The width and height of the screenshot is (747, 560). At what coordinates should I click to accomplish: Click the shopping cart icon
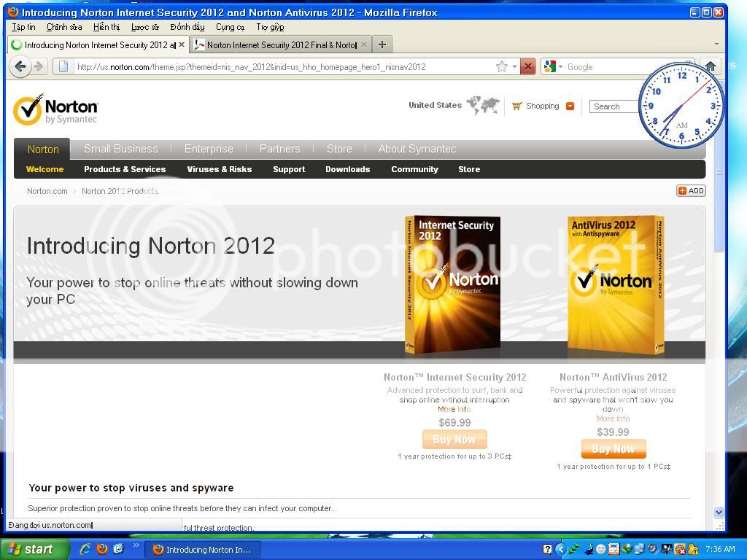point(517,106)
